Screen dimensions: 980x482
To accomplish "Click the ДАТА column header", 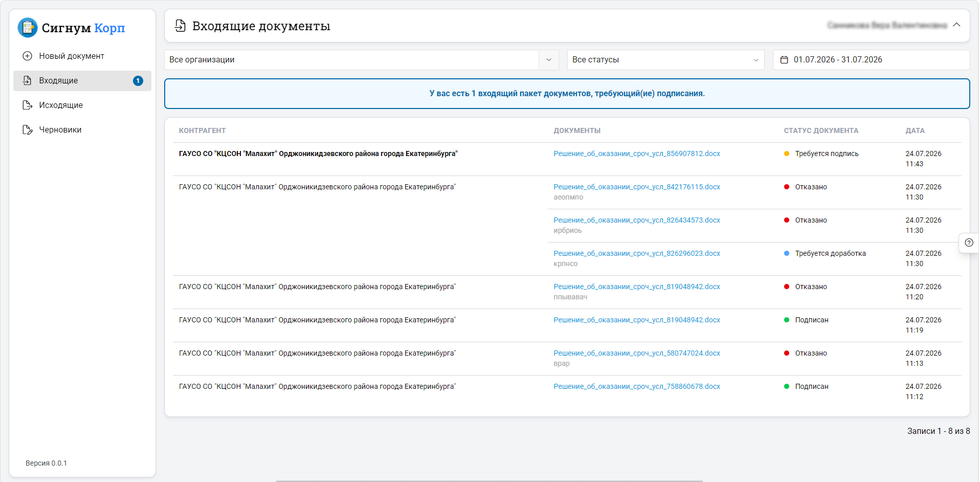I will 915,130.
